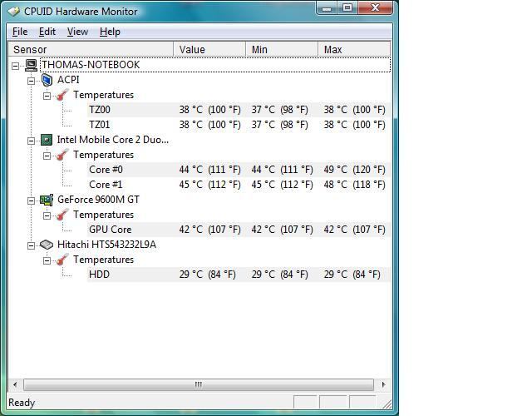532x416 pixels.
Task: Collapse Temperatures under Hitachi drive
Action: pyautogui.click(x=47, y=260)
